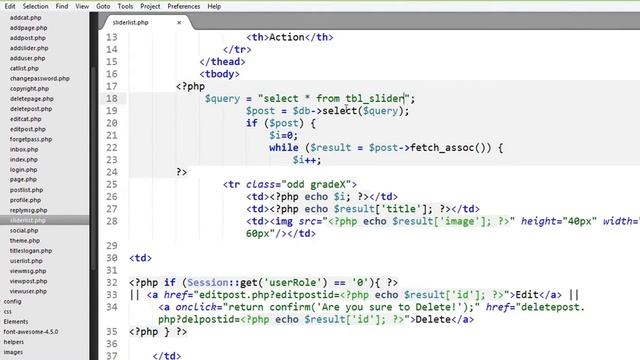Open viewuser.php in the sidebar

coord(29,291)
